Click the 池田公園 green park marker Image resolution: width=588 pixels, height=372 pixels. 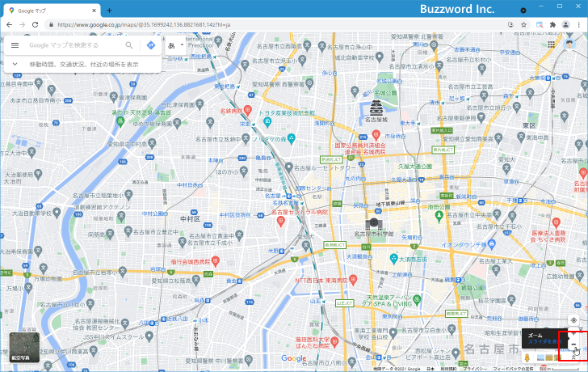pos(439,215)
